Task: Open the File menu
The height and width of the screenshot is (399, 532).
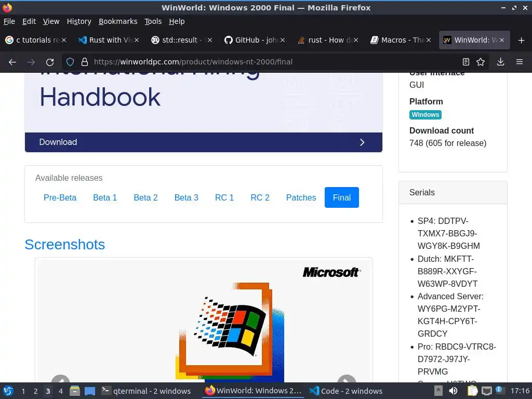Action: [x=9, y=21]
